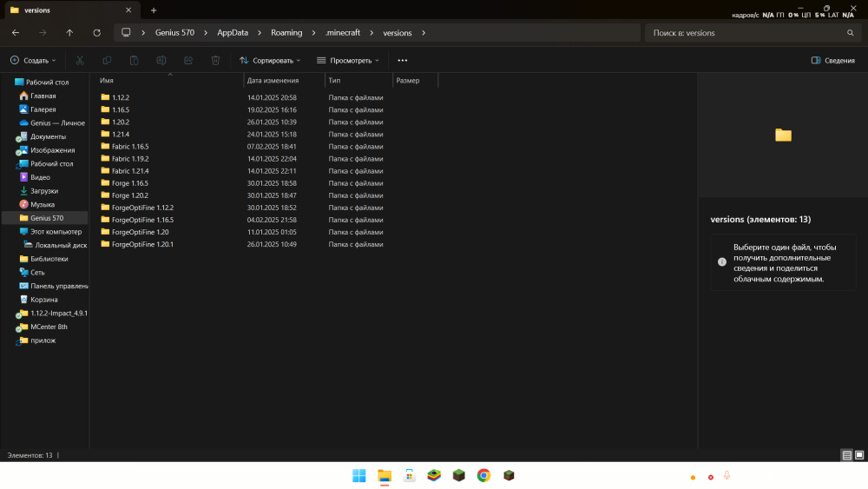Open BlueStacks icon on taskbar
This screenshot has width=868, height=489.
tap(434, 476)
